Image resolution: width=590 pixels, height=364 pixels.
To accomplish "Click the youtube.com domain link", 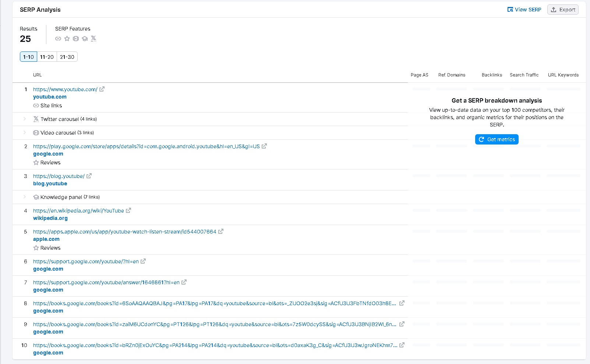I will coord(50,97).
